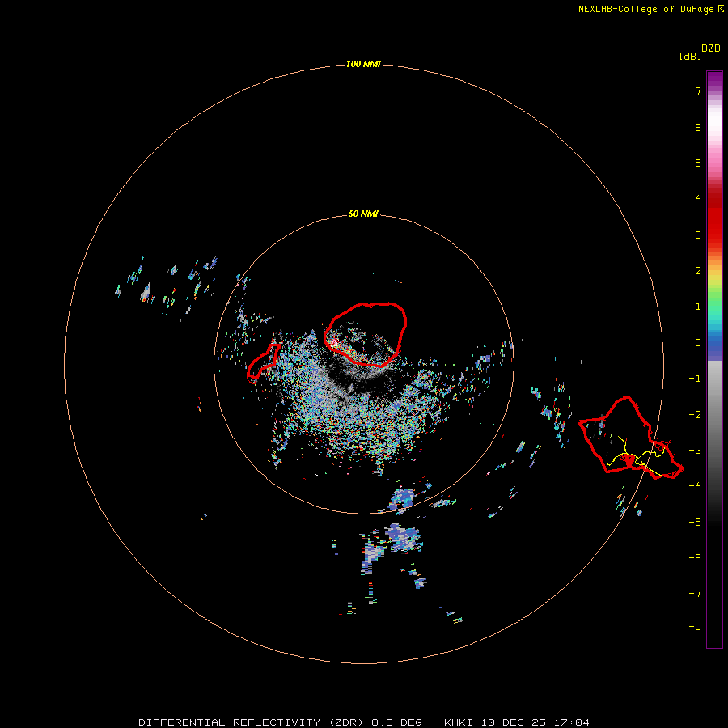The image size is (728, 728).
Task: Click the 4 value on color scale
Action: click(x=698, y=199)
